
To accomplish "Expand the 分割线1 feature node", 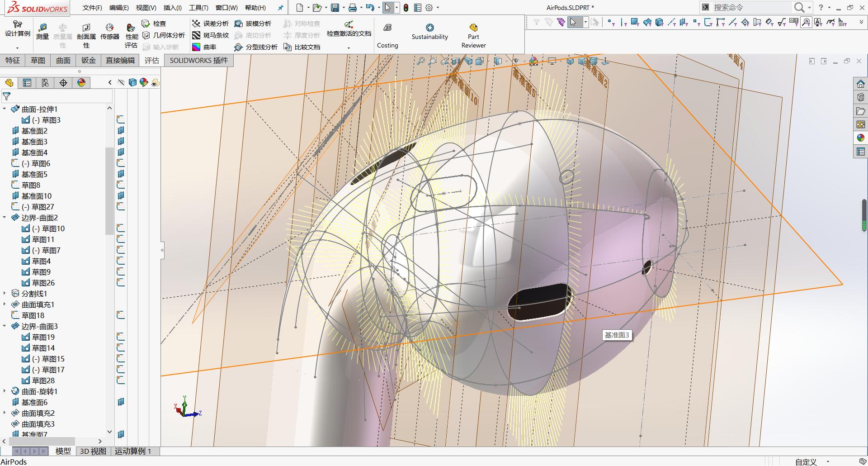I will click(5, 294).
